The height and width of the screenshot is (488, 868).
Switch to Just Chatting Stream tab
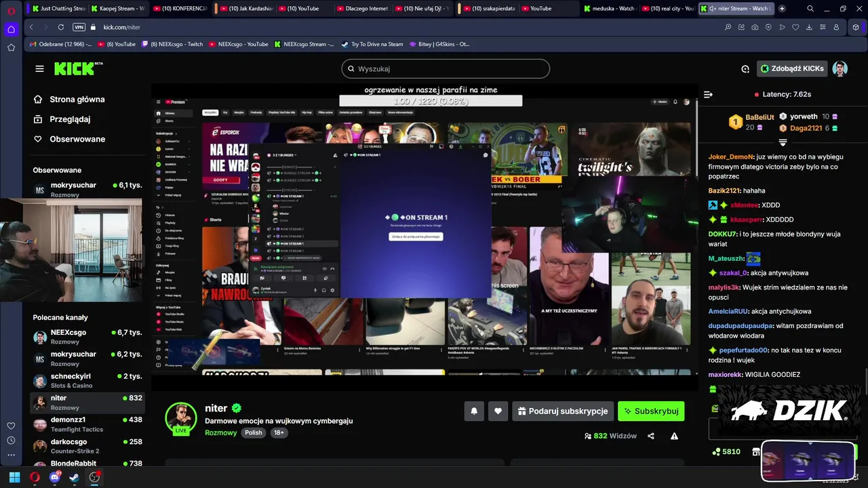(59, 9)
